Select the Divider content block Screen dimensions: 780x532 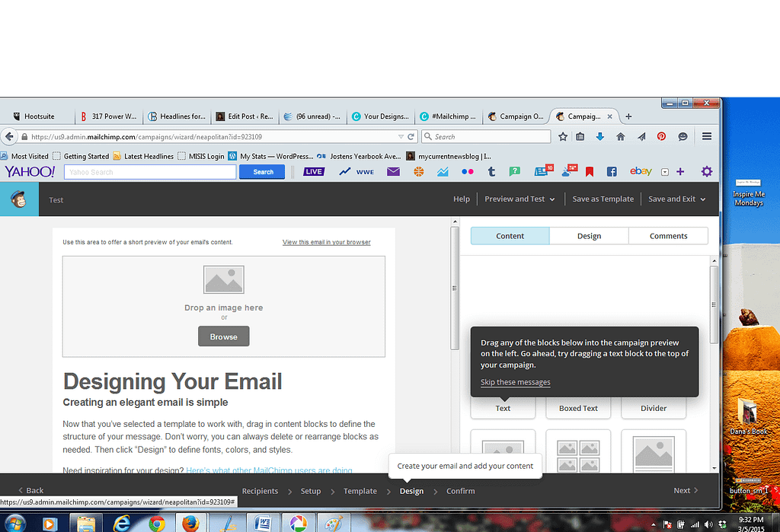[x=653, y=408]
